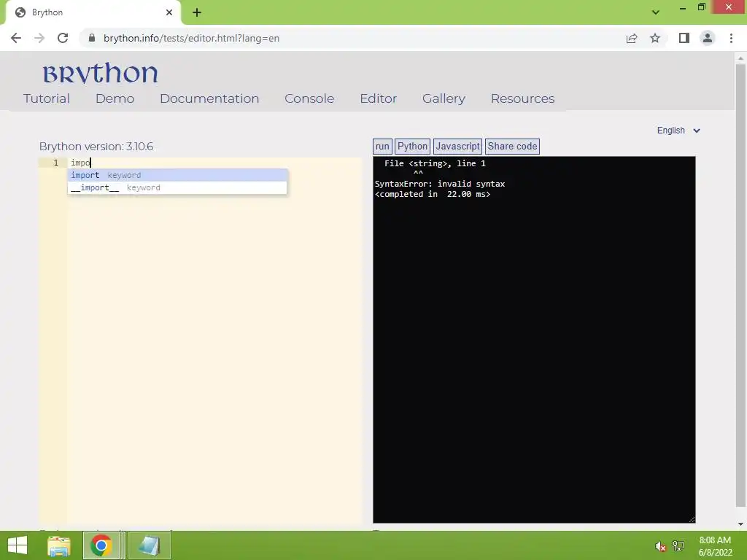
Task: Click the scrollbar down arrow
Action: [x=740, y=524]
